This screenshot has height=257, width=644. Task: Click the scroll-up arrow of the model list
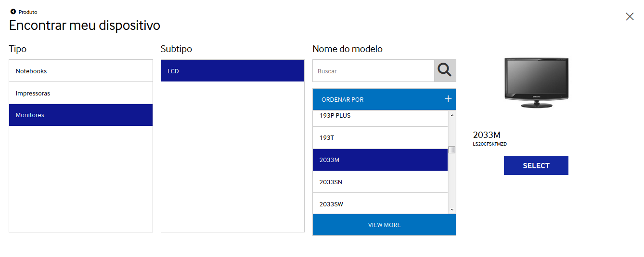(451, 115)
